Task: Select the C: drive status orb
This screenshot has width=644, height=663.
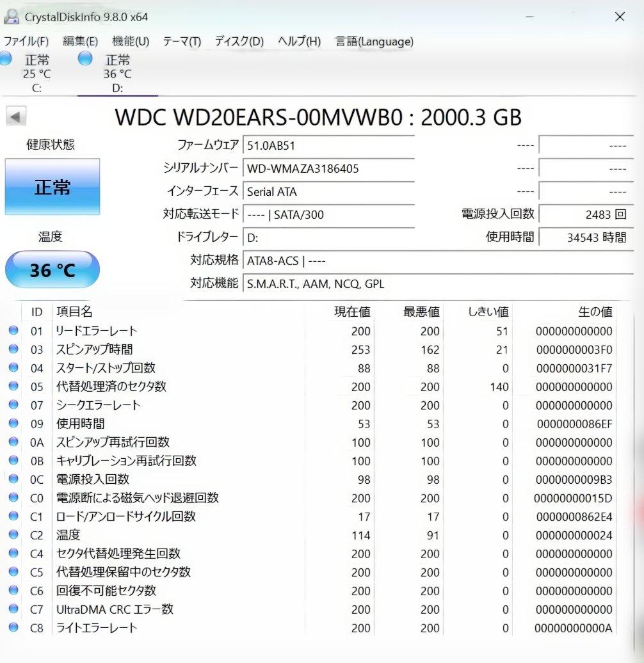Action: tap(6, 58)
